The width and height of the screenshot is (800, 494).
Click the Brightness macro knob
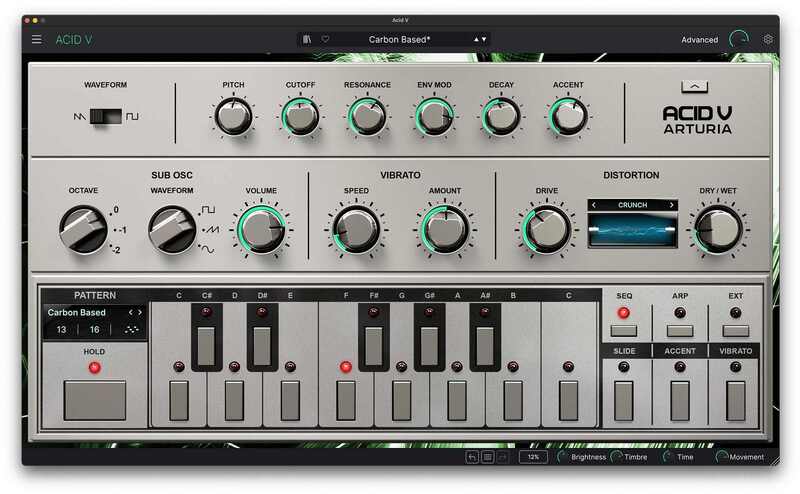562,457
